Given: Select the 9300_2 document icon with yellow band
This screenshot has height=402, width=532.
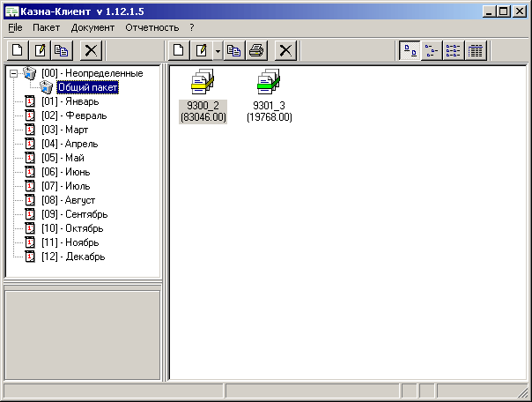Looking at the screenshot, I should pyautogui.click(x=203, y=82).
